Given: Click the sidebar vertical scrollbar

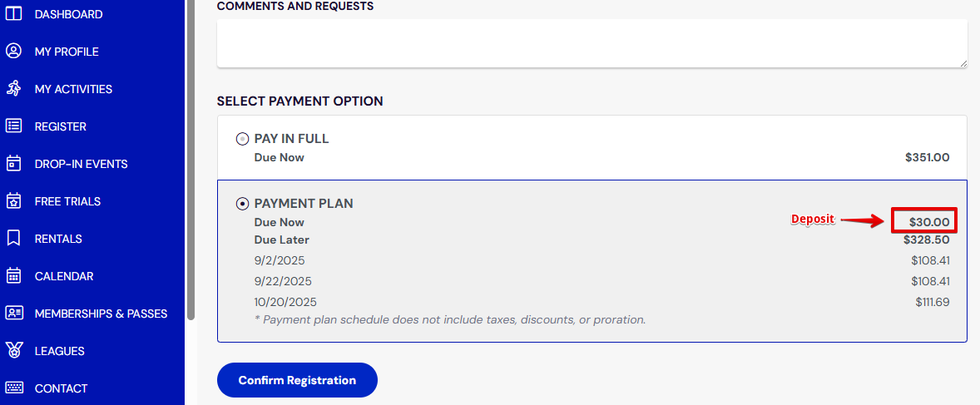Looking at the screenshot, I should (191, 160).
